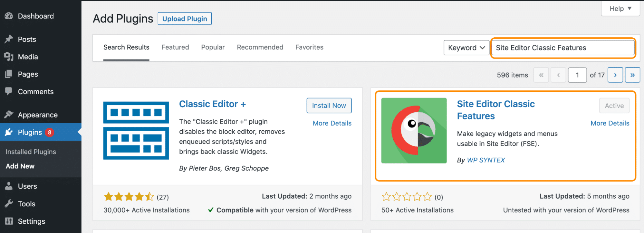The height and width of the screenshot is (233, 644).
Task: Click 'Last Updated: 5 months ago' text
Action: 584,196
